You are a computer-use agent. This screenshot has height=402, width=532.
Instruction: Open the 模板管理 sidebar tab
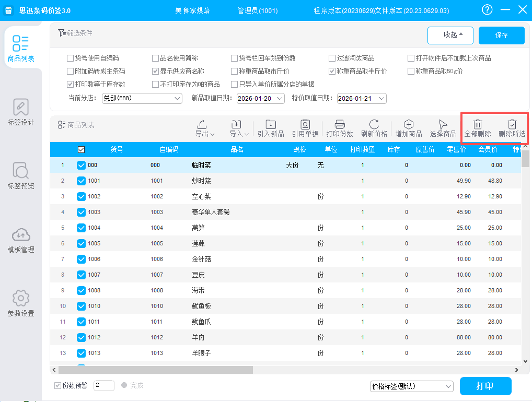(x=21, y=240)
